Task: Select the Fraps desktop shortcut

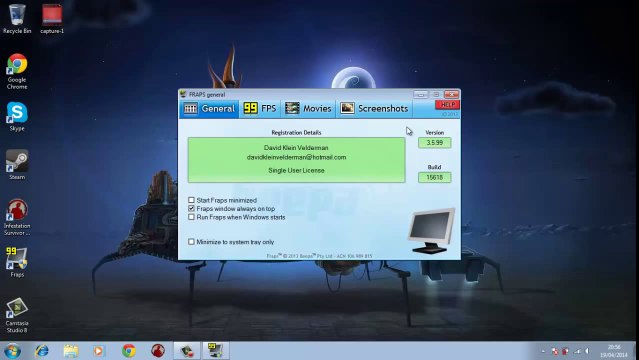Action: (x=17, y=262)
